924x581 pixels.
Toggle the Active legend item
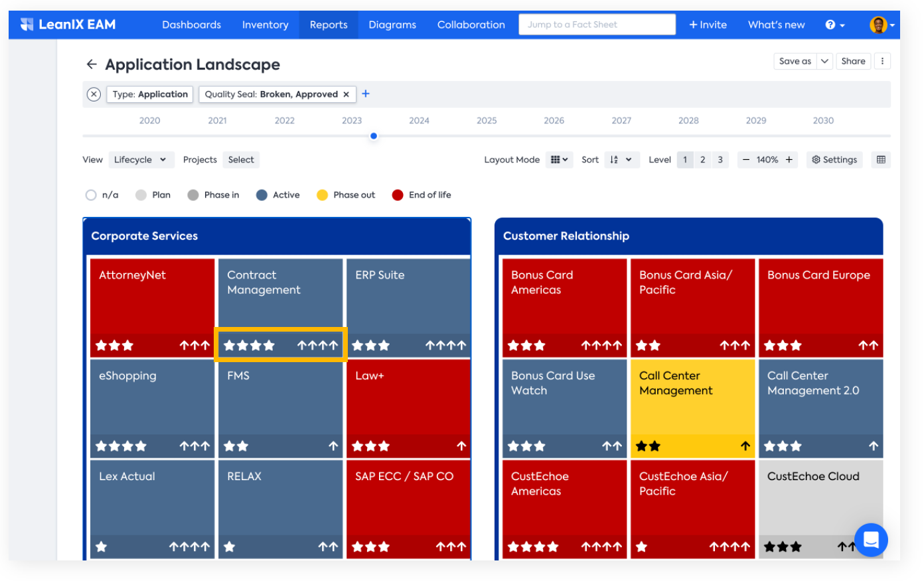pos(278,195)
